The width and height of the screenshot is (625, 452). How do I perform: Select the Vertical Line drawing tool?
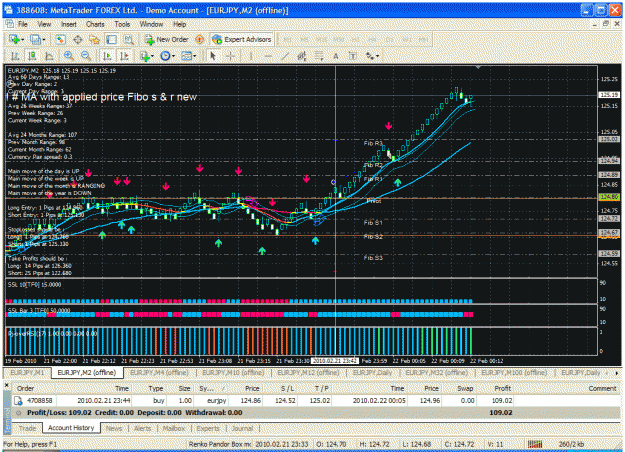(x=251, y=56)
